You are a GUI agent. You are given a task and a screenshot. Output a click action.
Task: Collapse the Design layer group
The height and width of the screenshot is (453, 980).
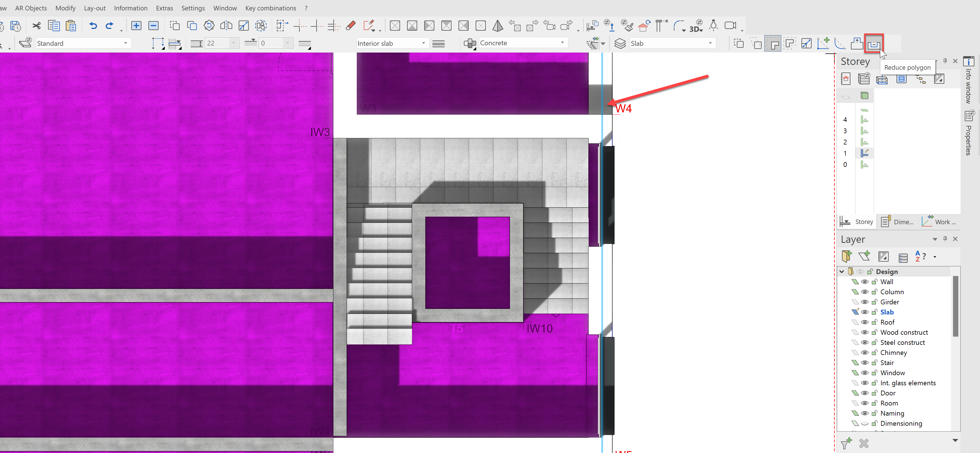842,271
